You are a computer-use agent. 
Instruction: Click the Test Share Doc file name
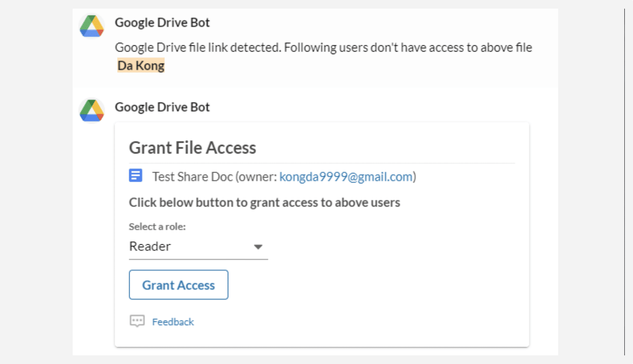192,177
